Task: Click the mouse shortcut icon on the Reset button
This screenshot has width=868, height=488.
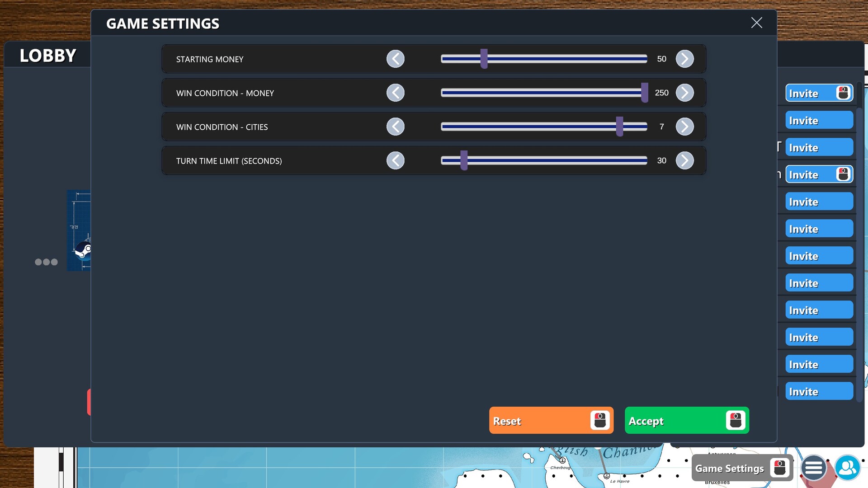Action: (600, 420)
